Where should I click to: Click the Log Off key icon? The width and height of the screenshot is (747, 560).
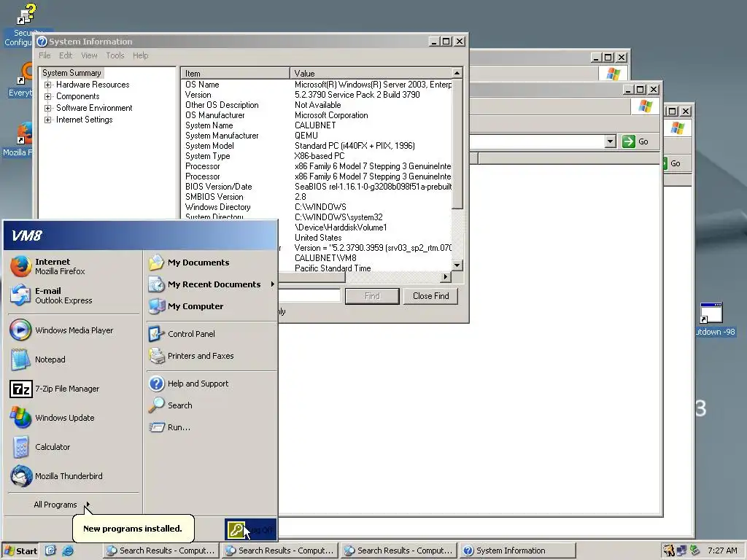(x=236, y=529)
